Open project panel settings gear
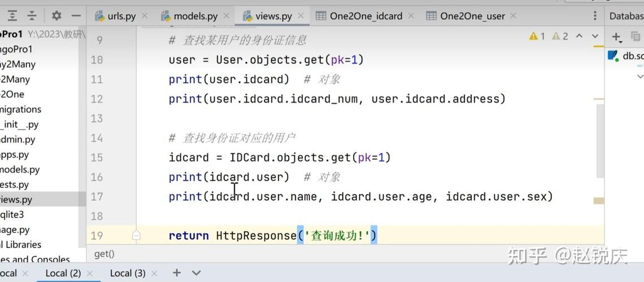The height and width of the screenshot is (282, 644). click(56, 16)
